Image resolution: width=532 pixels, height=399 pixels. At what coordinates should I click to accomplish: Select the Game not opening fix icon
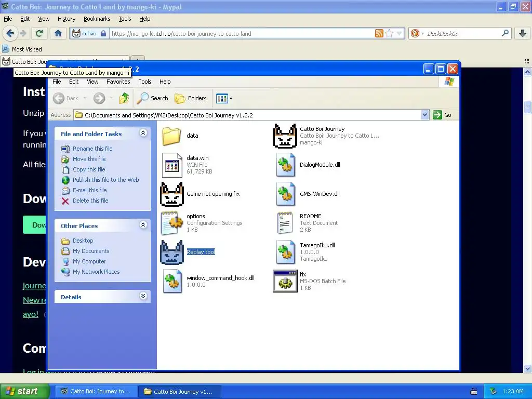click(171, 194)
